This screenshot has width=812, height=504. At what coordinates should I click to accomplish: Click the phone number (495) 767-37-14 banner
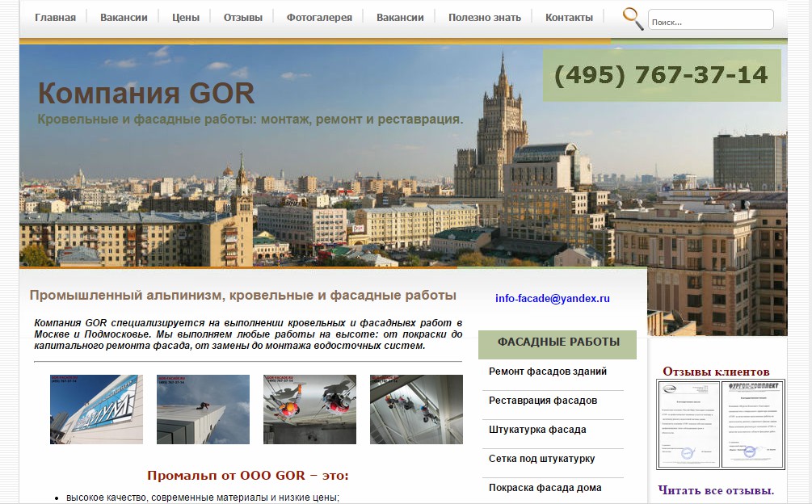tap(662, 76)
